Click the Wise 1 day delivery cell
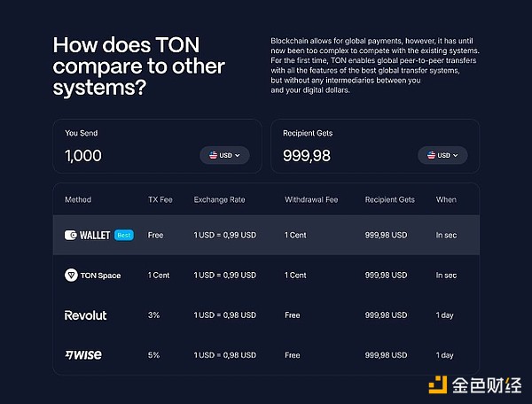The image size is (532, 404). point(445,355)
